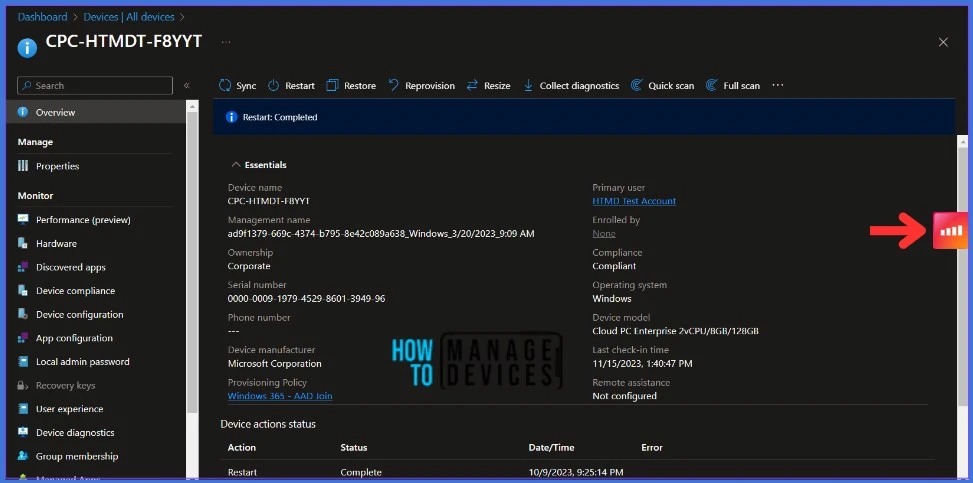This screenshot has height=483, width=973.
Task: Open the toolbar overflow ellipsis menu
Action: click(x=778, y=85)
